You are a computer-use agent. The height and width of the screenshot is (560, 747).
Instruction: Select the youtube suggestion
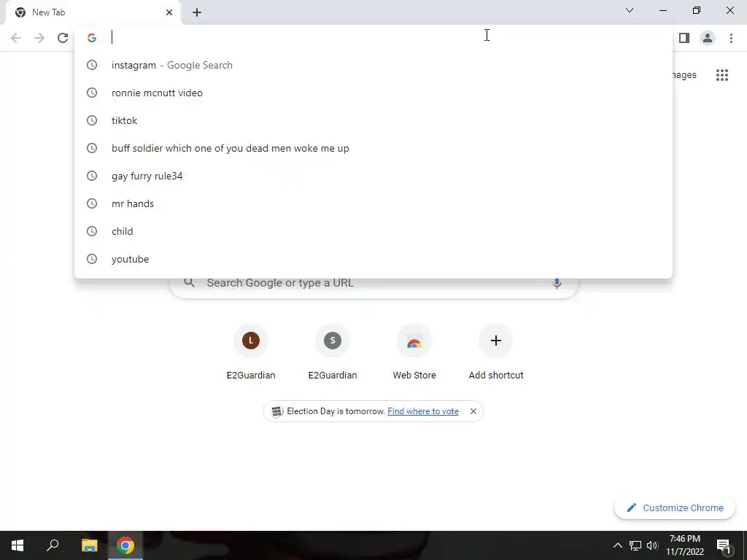click(x=373, y=259)
